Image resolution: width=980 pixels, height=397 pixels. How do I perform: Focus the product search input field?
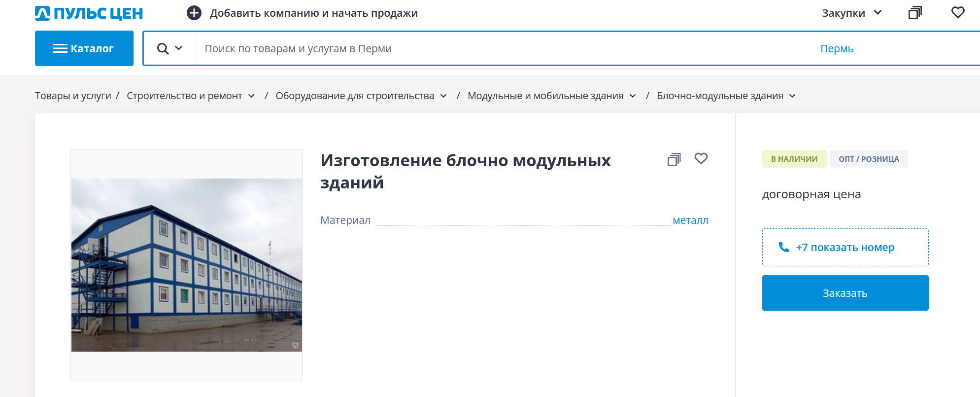click(503, 48)
